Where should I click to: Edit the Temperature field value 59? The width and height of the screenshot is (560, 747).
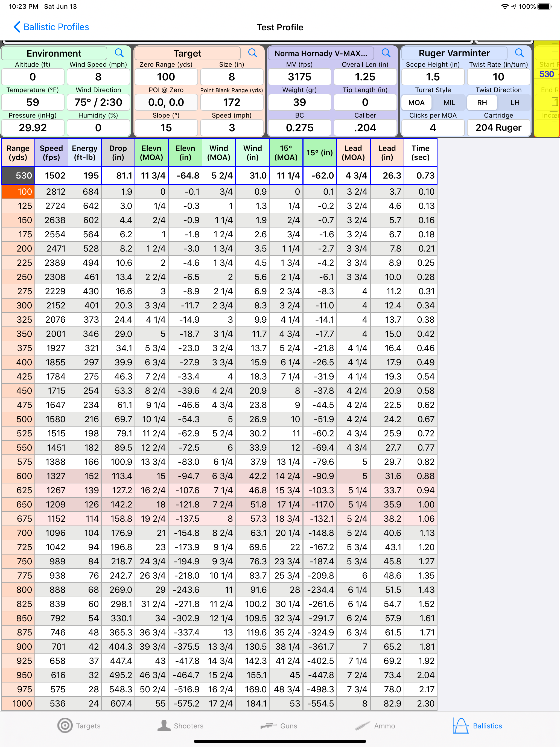point(33,102)
